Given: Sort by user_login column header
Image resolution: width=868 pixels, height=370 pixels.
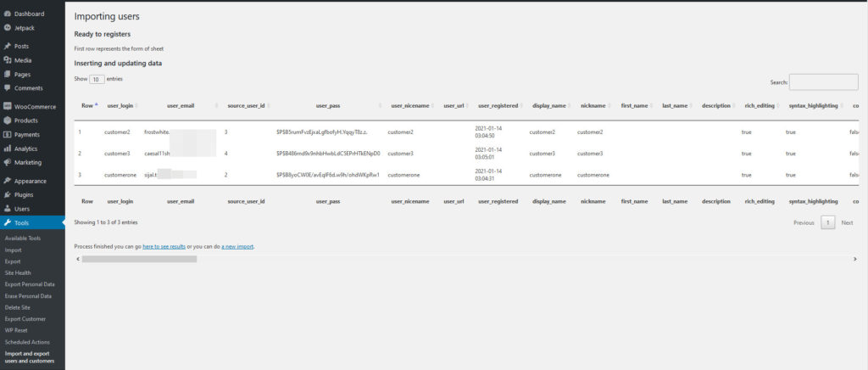Looking at the screenshot, I should click(x=121, y=105).
